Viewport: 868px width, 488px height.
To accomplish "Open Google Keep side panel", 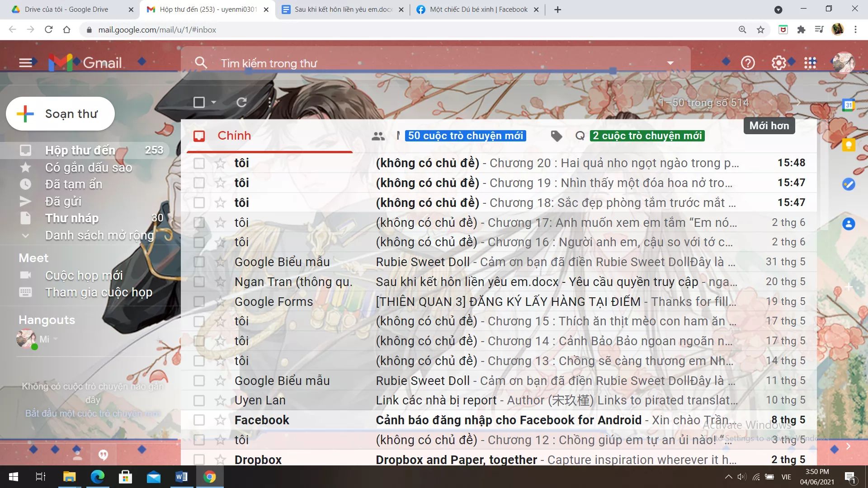I will click(x=849, y=145).
